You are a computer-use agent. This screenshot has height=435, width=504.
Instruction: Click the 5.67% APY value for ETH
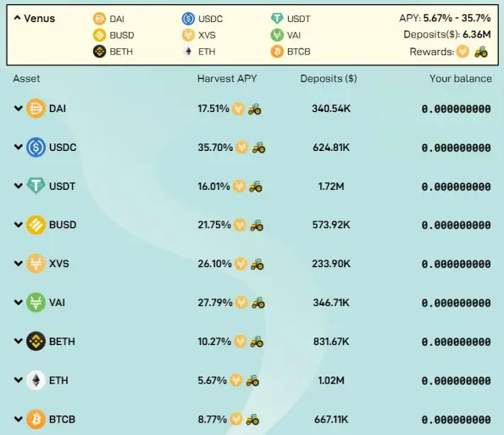(x=212, y=380)
